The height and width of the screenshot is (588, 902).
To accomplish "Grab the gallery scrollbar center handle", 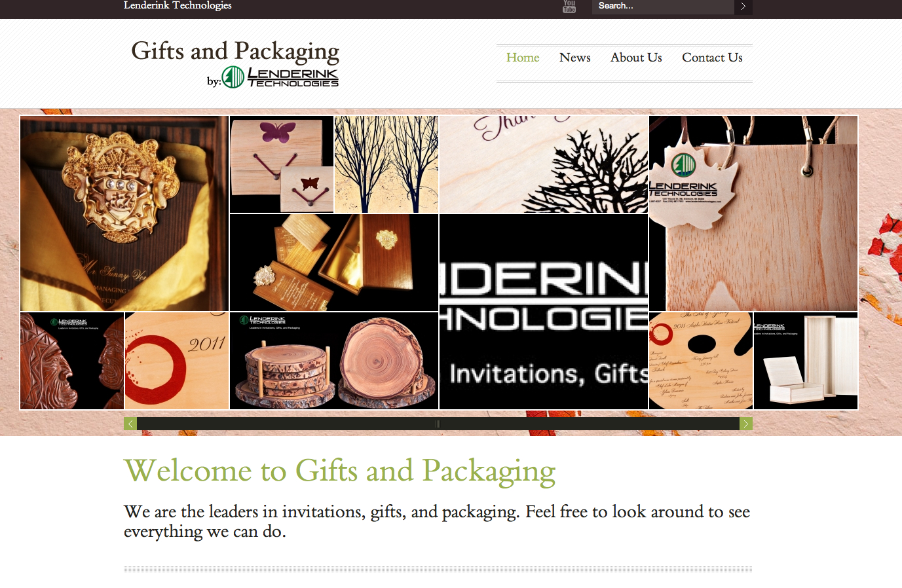I will coord(438,424).
